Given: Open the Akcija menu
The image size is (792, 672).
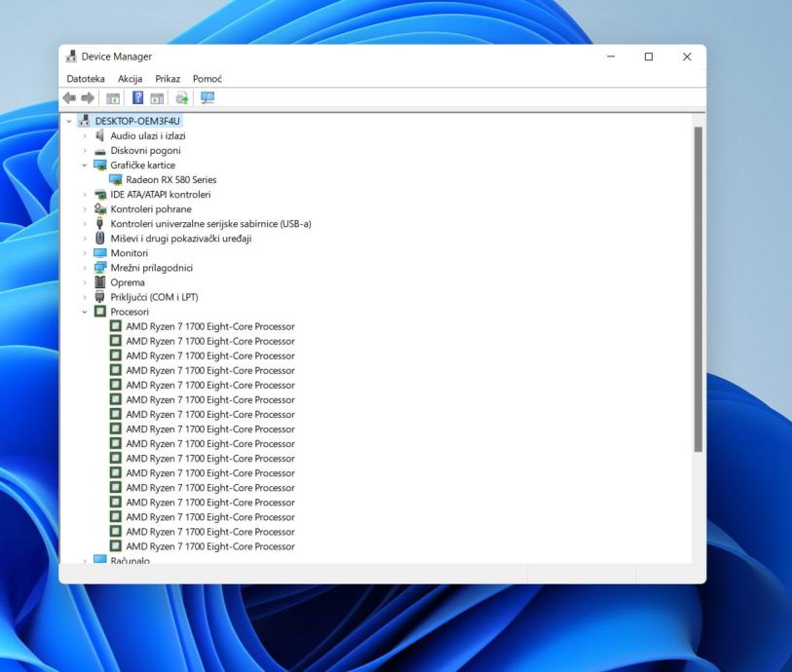Looking at the screenshot, I should [x=130, y=79].
